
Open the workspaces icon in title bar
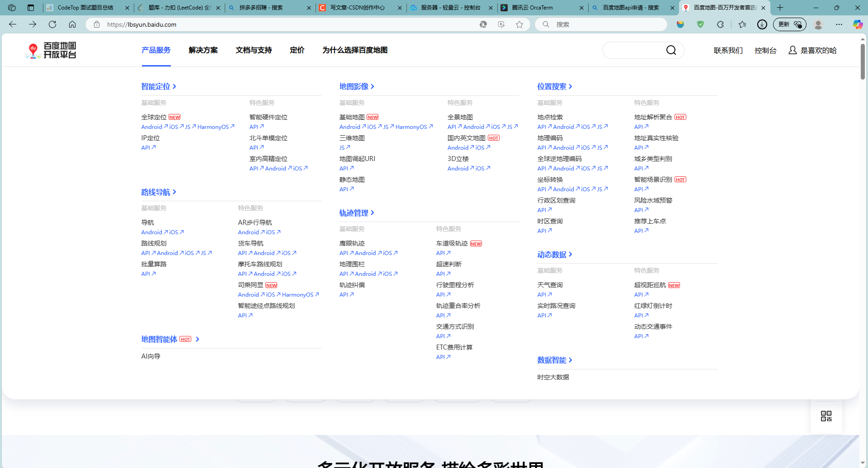point(12,8)
